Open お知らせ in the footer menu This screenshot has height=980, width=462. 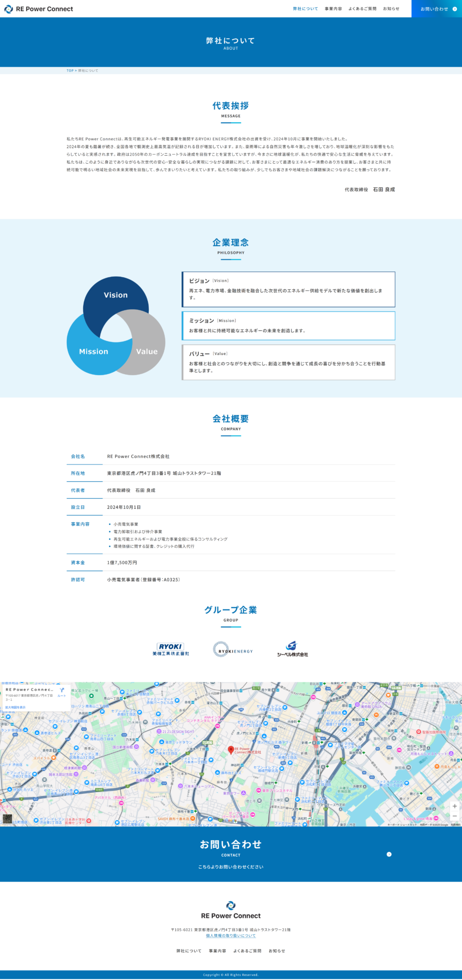(277, 951)
